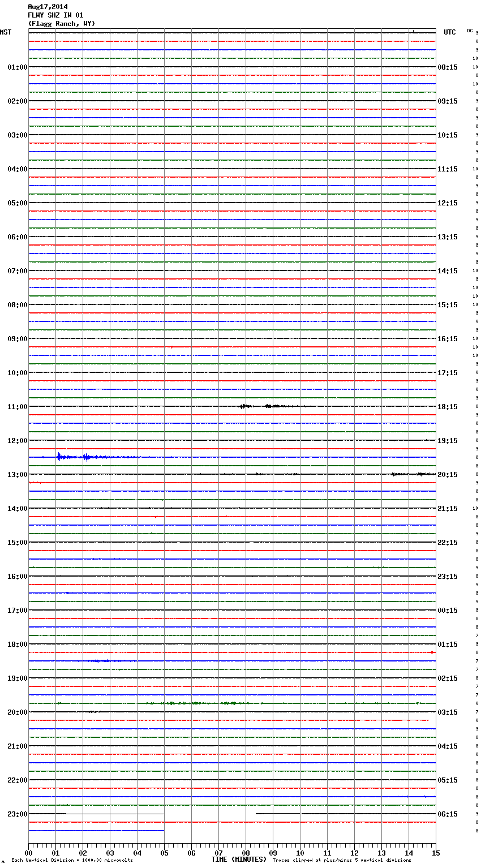Click the 08:15 UTC time label
The height and width of the screenshot is (868, 481).
pos(448,67)
